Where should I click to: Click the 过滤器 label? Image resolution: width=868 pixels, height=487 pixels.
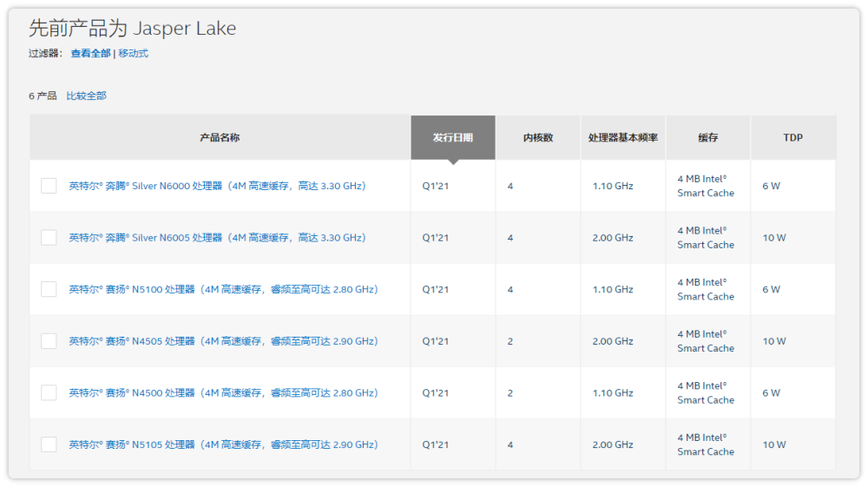point(45,54)
